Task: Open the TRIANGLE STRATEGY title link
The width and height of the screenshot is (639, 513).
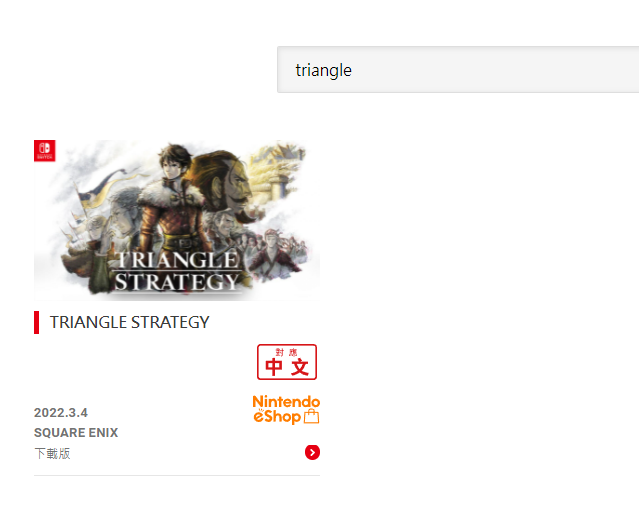Action: point(130,322)
